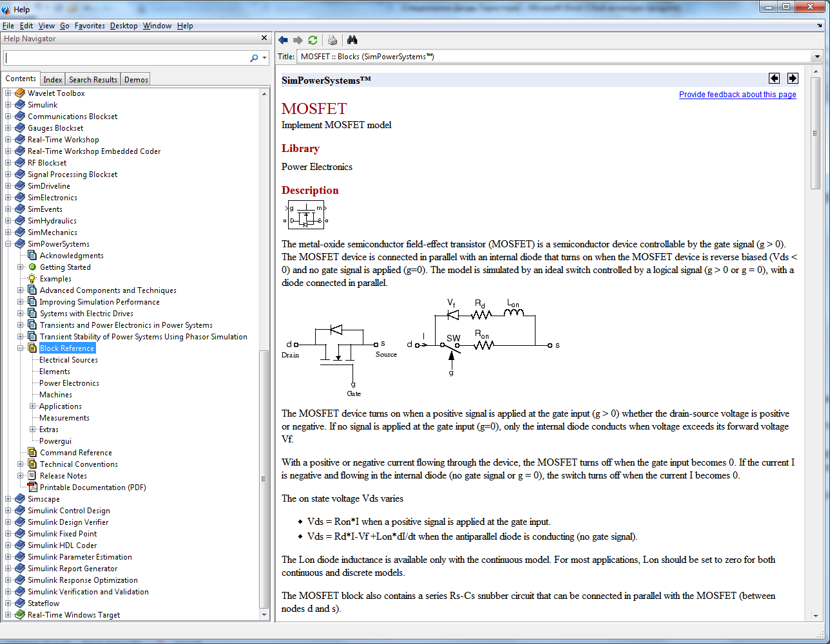Click the Real-Time Windows Target book icon
The height and width of the screenshot is (644, 830).
tap(20, 615)
